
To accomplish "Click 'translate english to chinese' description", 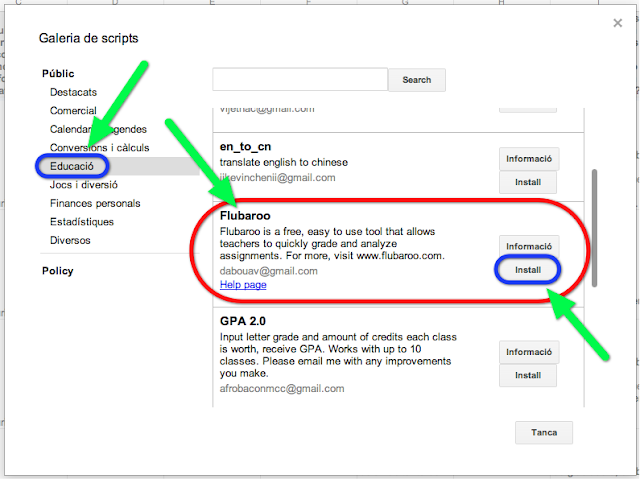I will [x=284, y=162].
